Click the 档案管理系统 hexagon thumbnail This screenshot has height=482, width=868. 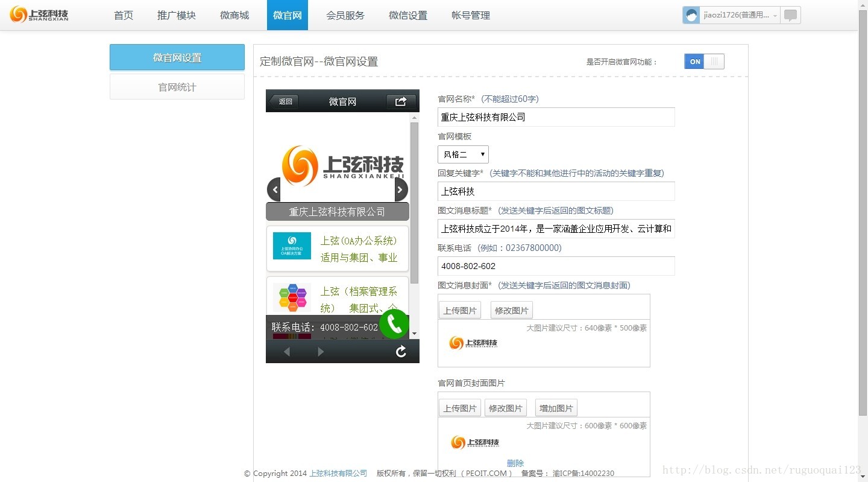pyautogui.click(x=292, y=297)
